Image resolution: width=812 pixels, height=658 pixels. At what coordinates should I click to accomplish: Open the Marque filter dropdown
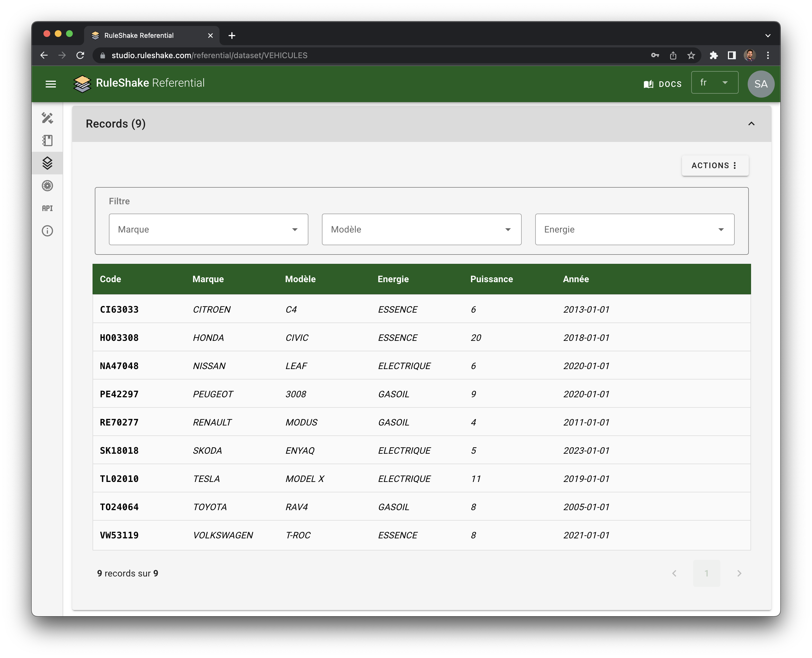click(209, 229)
